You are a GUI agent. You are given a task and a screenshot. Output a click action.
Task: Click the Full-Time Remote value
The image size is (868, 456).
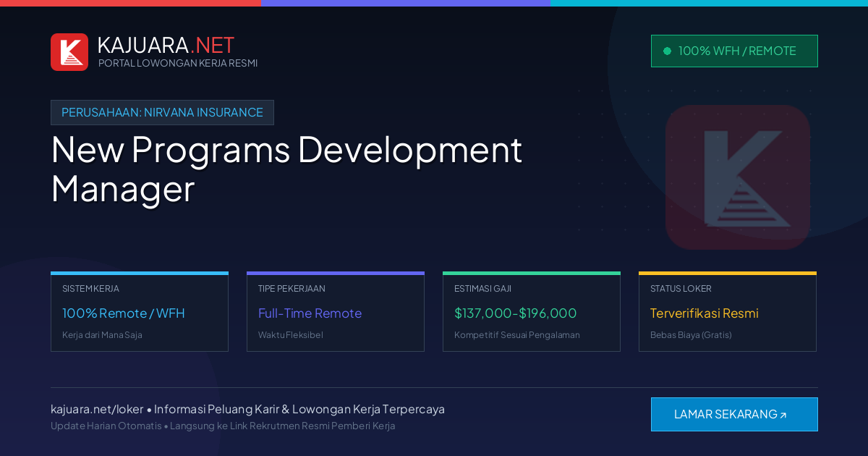coord(310,313)
